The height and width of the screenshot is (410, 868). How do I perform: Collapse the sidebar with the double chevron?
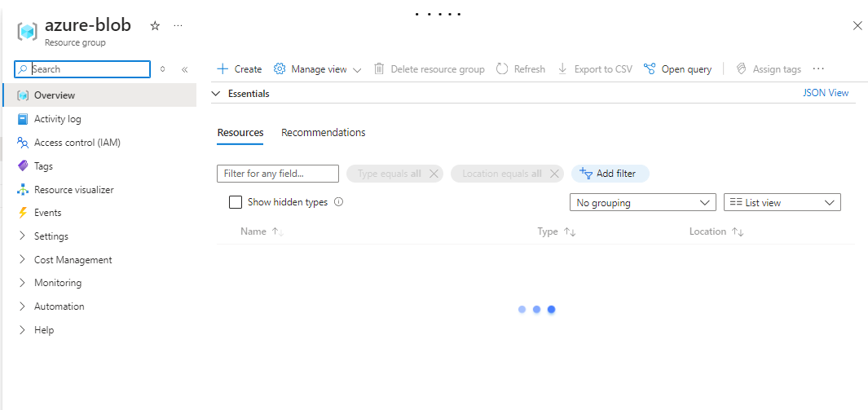(x=185, y=69)
